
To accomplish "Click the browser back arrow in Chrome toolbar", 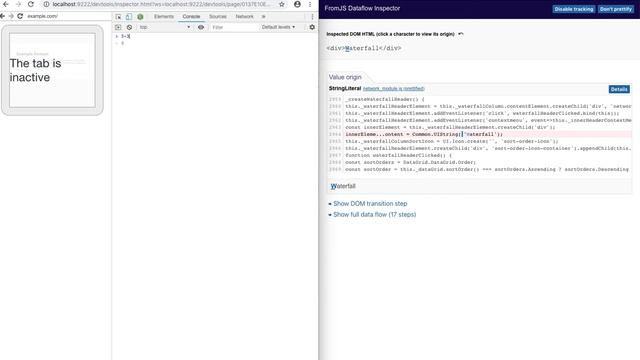I will [6, 4].
